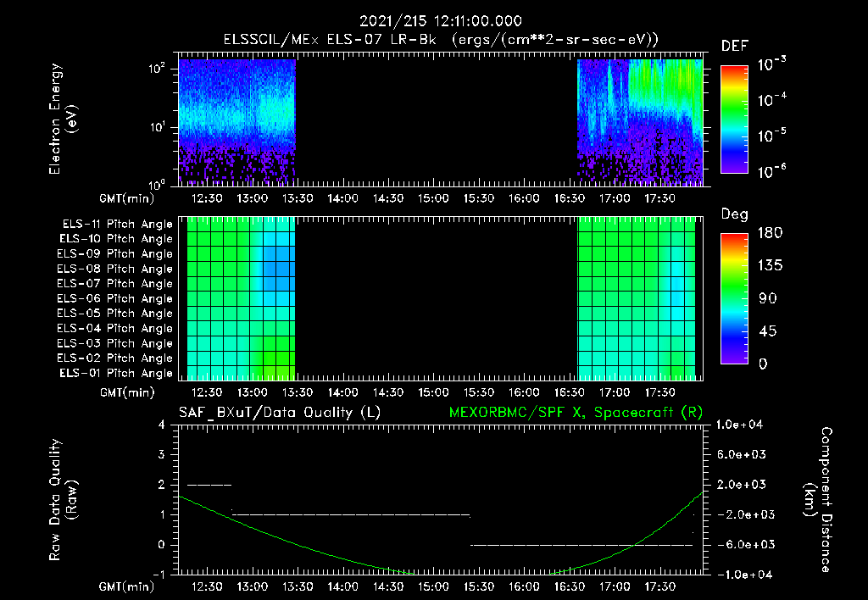This screenshot has width=868, height=600.
Task: Select the DEF legend heading
Action: tap(735, 46)
